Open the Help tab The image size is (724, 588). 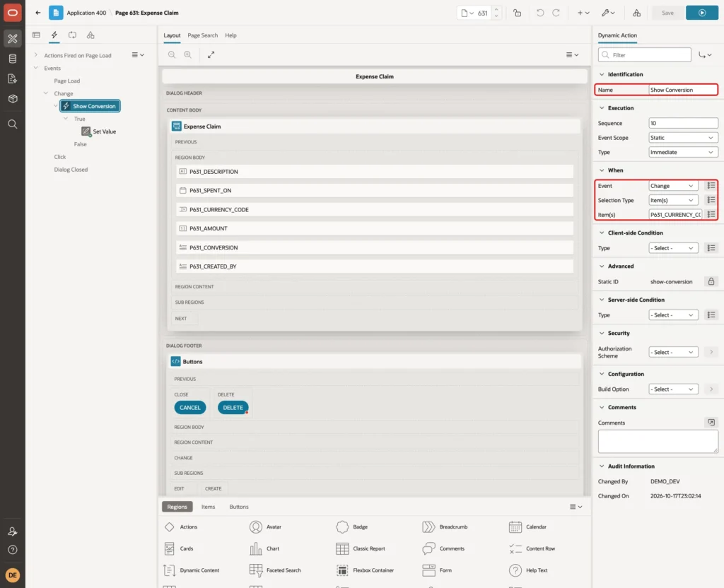231,35
